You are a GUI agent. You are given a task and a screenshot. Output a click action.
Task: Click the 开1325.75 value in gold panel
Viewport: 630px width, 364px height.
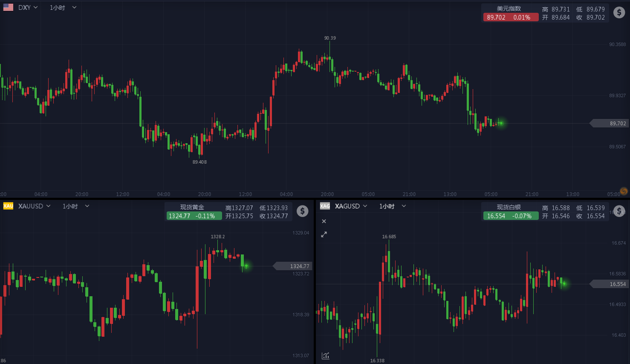point(239,216)
